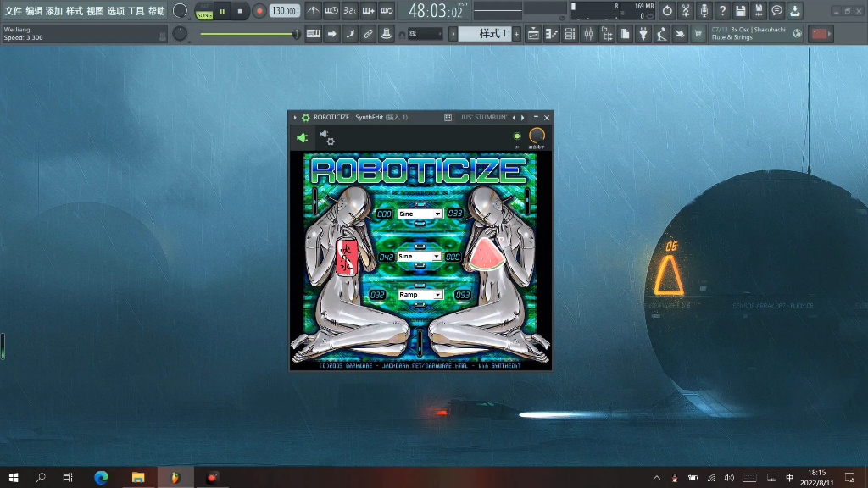Image resolution: width=868 pixels, height=488 pixels.
Task: Toggle wait for input to start
Action: [331, 10]
